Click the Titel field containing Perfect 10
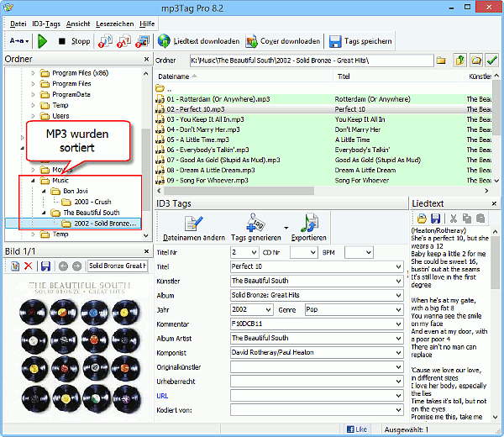The width and height of the screenshot is (504, 437). click(317, 266)
